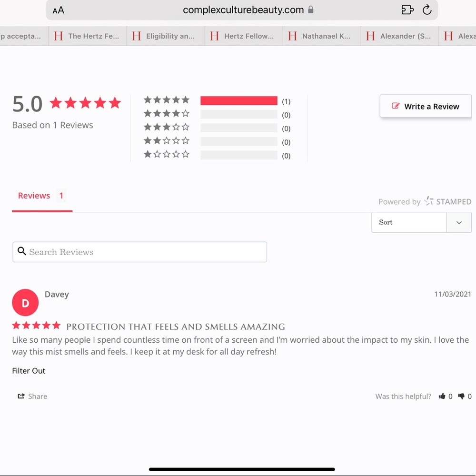This screenshot has height=476, width=476.
Task: Click the magnifier icon in Search Reviews
Action: coord(21,251)
